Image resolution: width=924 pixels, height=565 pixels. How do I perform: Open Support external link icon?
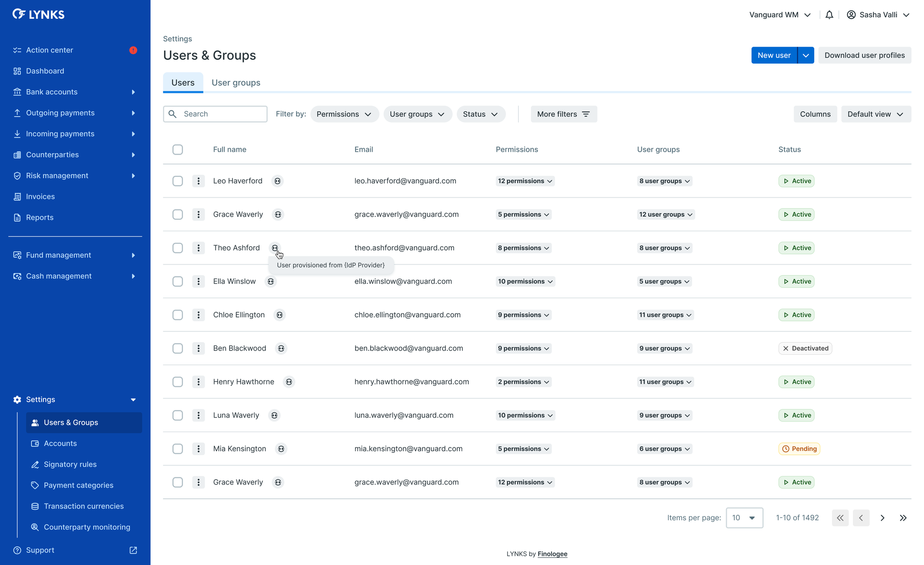click(133, 550)
